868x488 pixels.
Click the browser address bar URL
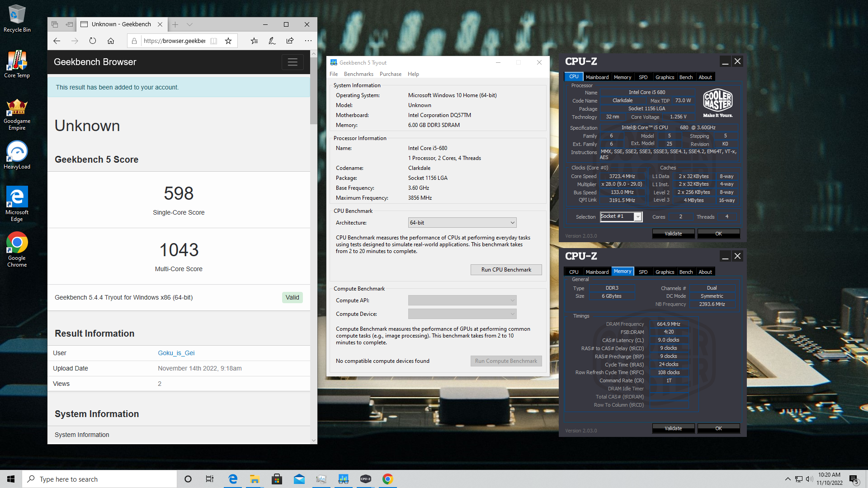point(175,41)
